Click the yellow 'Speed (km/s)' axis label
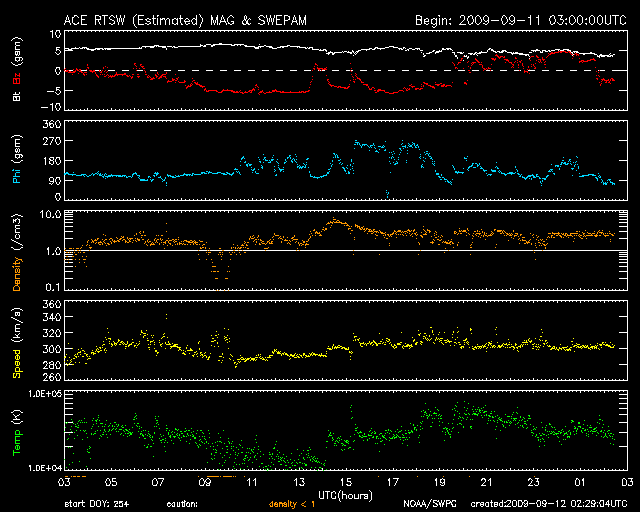Viewport: 640px width, 512px height. (17, 343)
